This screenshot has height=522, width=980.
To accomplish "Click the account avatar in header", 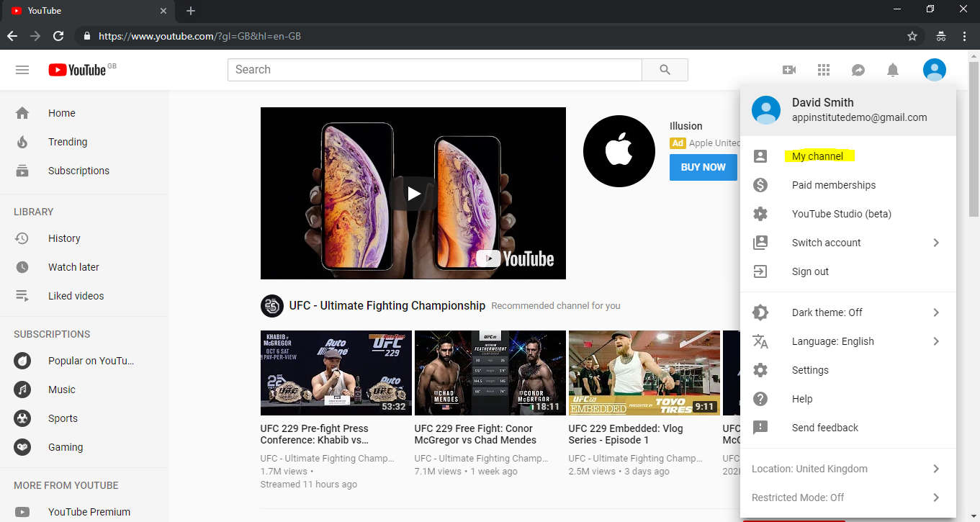I will 935,70.
